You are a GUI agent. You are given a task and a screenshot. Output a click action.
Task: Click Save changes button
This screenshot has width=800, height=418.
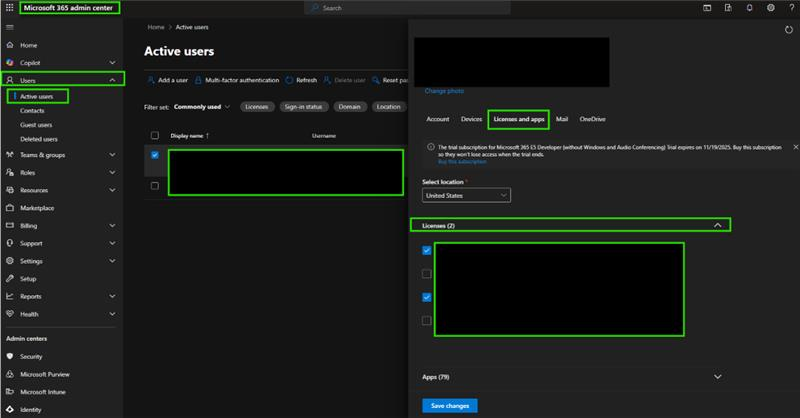click(449, 406)
